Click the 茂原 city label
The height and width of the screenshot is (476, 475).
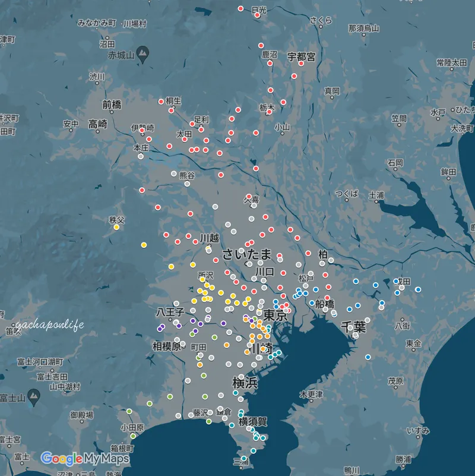click(395, 381)
